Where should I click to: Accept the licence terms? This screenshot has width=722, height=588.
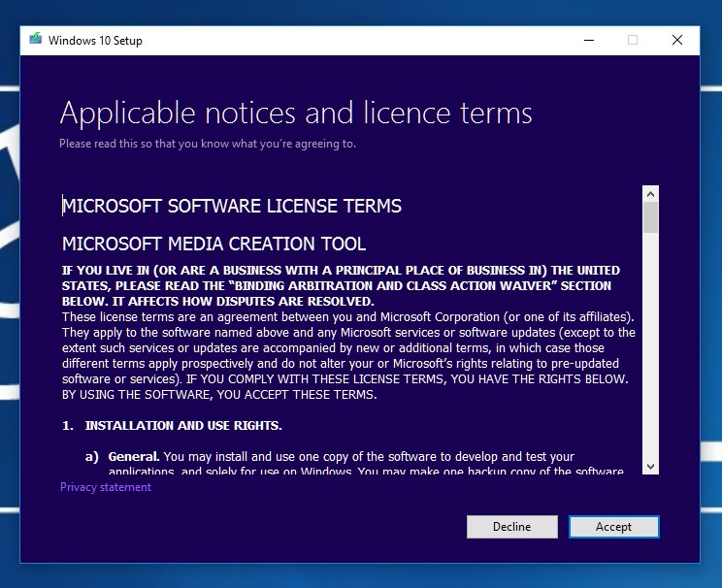tap(613, 526)
